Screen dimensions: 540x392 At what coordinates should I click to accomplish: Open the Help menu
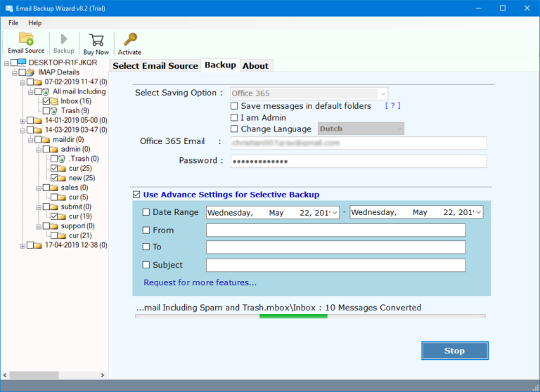click(x=34, y=23)
